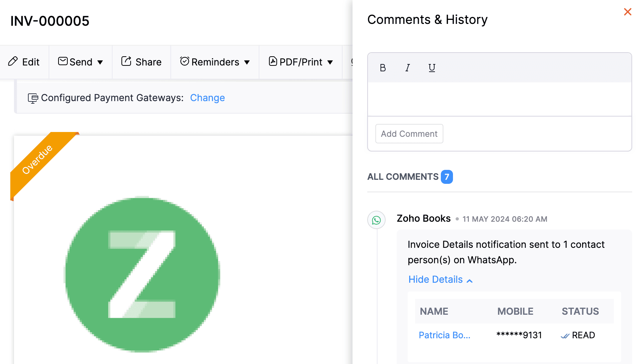Open the PDF/Print dropdown arrow
This screenshot has height=364, width=641.
pyautogui.click(x=330, y=63)
